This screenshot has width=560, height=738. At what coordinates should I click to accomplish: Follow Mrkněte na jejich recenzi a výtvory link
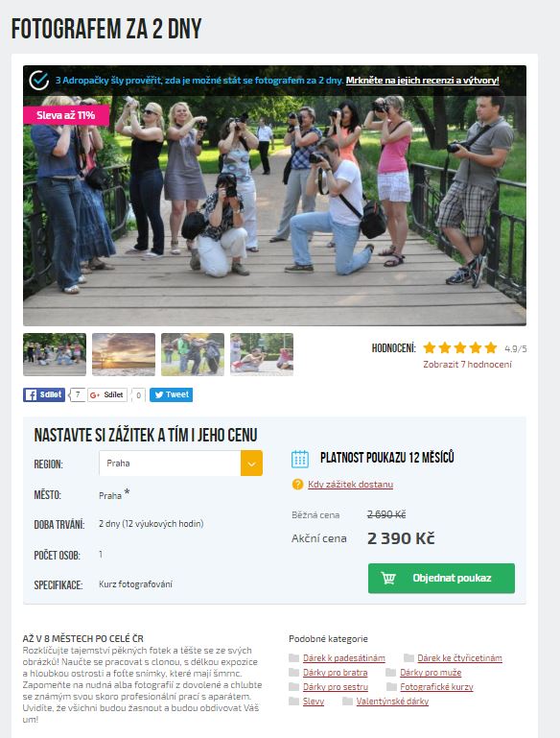pyautogui.click(x=422, y=81)
